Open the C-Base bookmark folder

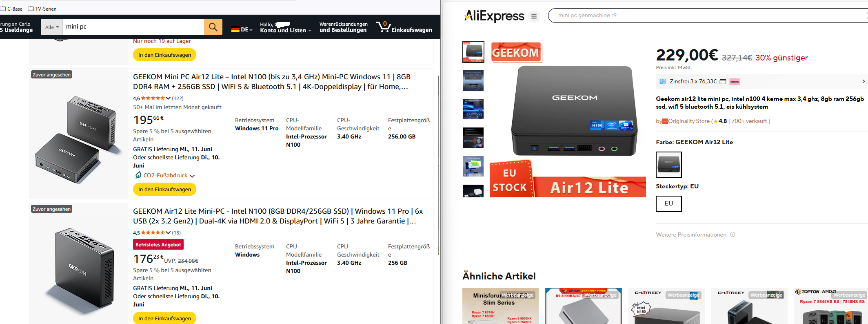click(x=11, y=9)
